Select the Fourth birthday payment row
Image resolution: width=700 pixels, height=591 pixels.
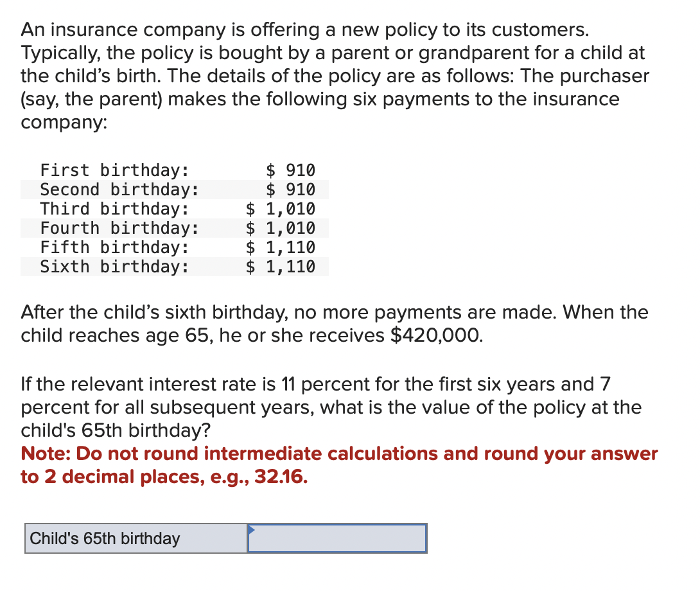(175, 228)
